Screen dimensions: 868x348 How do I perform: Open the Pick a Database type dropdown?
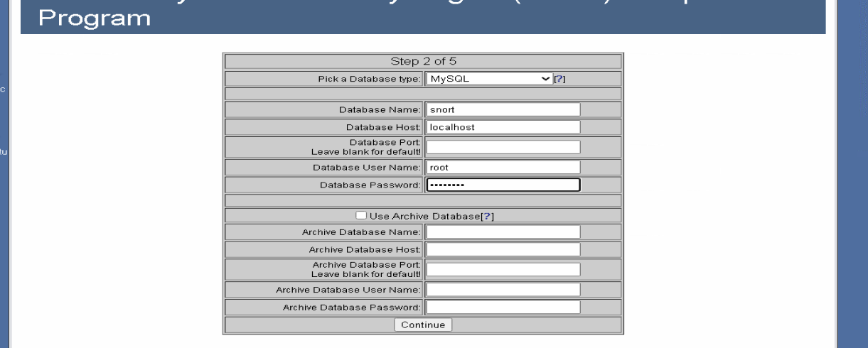click(x=489, y=79)
